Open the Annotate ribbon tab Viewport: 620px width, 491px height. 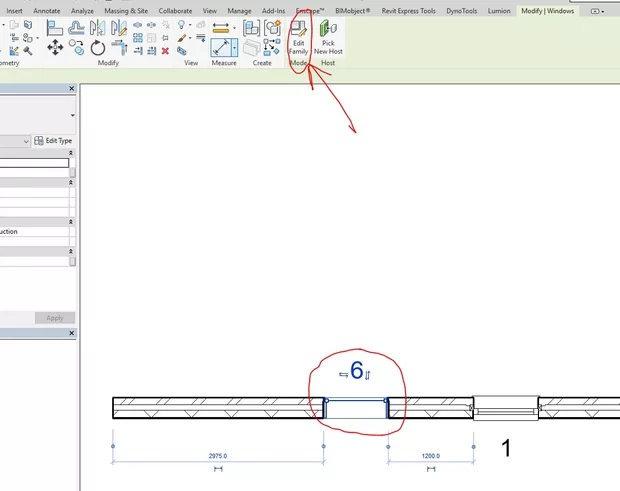point(47,10)
